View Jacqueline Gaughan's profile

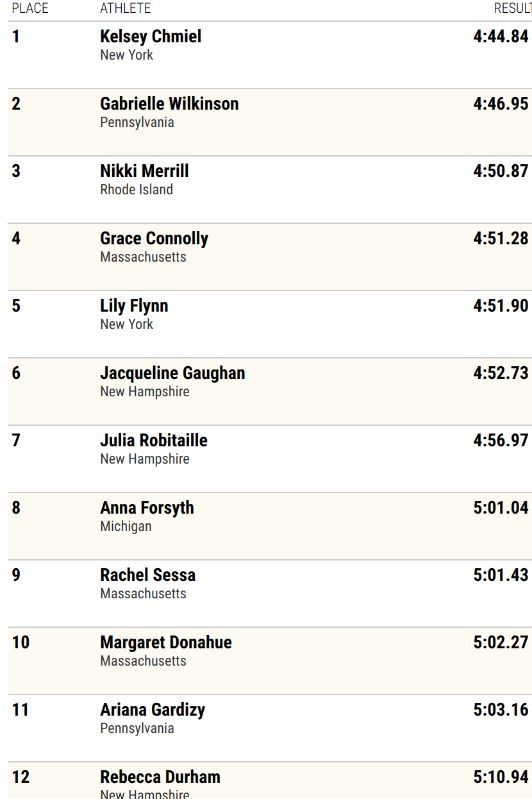(172, 373)
